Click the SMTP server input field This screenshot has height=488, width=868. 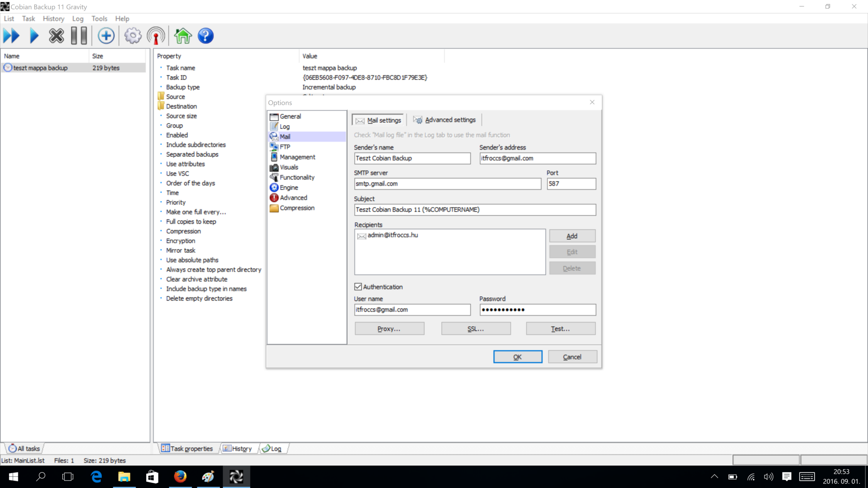[447, 183]
